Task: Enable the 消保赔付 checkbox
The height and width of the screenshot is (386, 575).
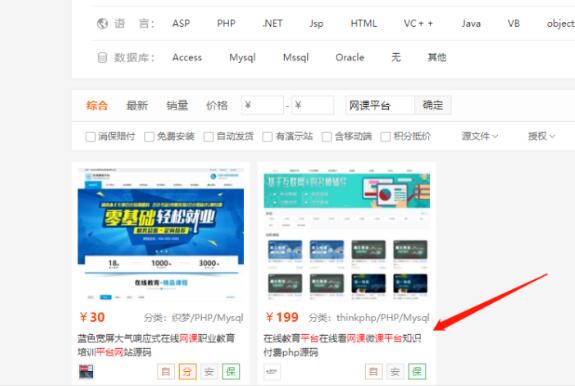Action: 90,137
